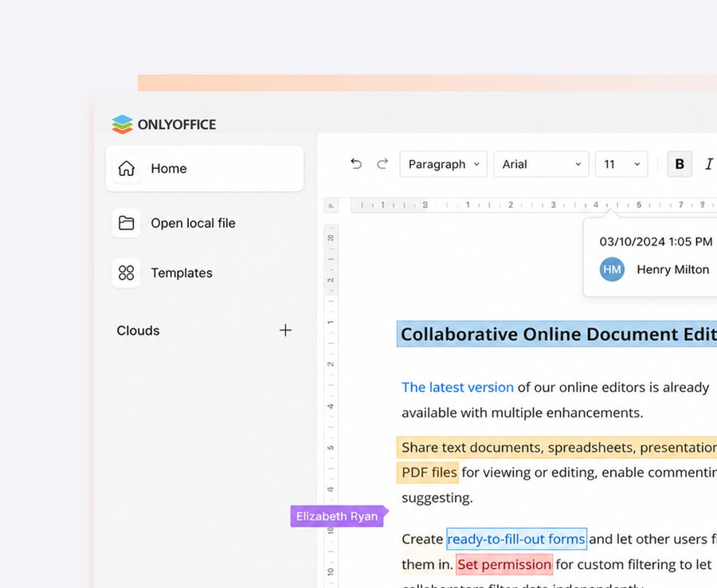Screen dimensions: 717x588
Task: Click the word 'suggesting.'
Action: click(437, 498)
